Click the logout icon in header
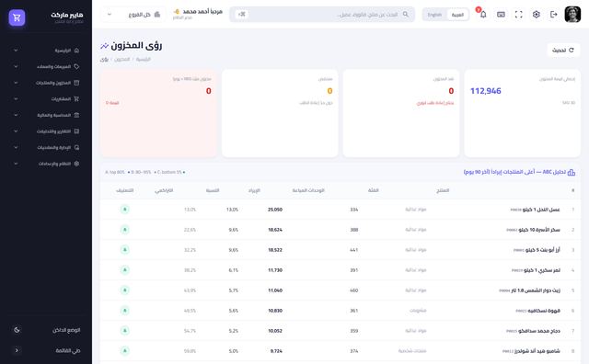The height and width of the screenshot is (364, 589). coord(554,15)
